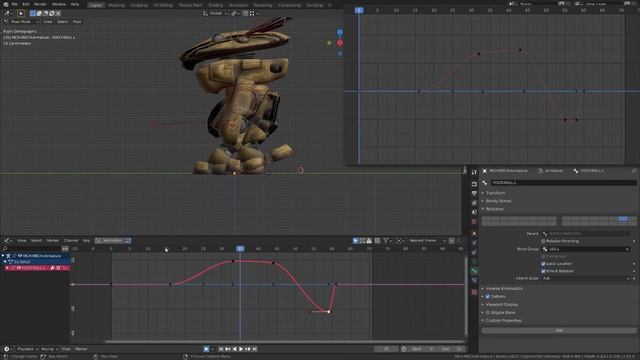Click the End frame field
640x360 pixels.
pyautogui.click(x=451, y=349)
